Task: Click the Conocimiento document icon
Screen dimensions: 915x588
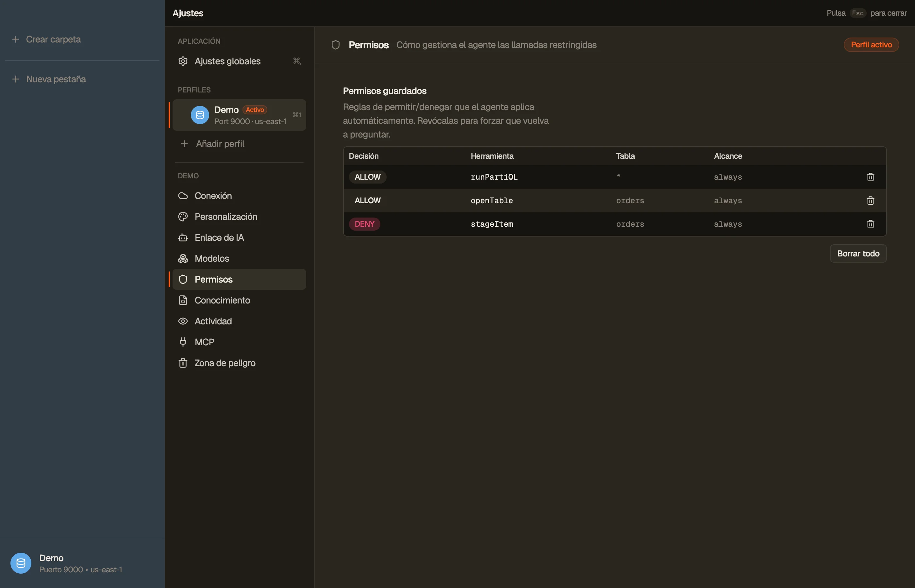Action: [183, 301]
